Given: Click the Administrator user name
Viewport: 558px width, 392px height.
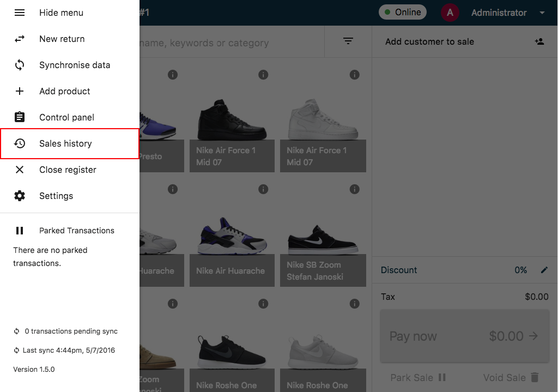Looking at the screenshot, I should [x=499, y=13].
